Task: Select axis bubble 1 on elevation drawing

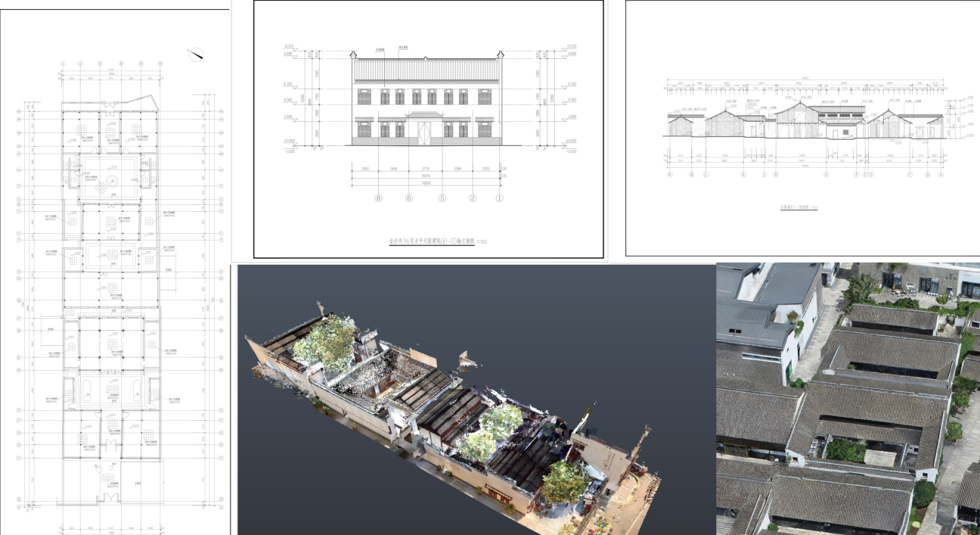Action: point(499,199)
